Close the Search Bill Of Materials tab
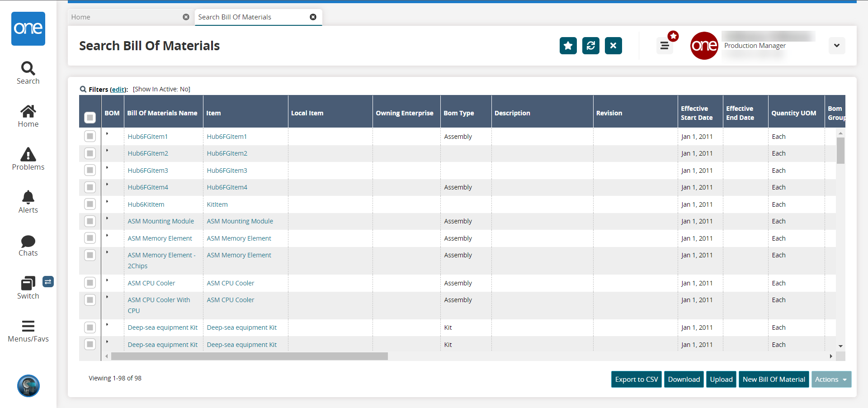Screen dimensions: 868x408 [313, 17]
